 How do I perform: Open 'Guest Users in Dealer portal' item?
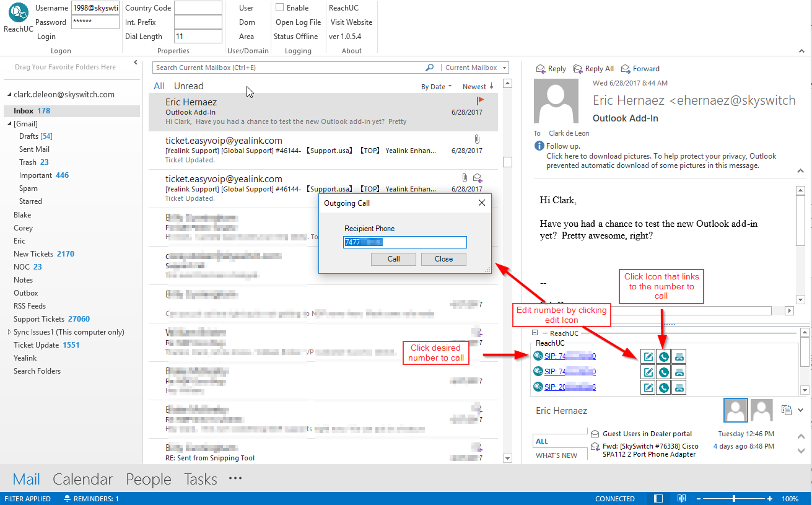647,434
